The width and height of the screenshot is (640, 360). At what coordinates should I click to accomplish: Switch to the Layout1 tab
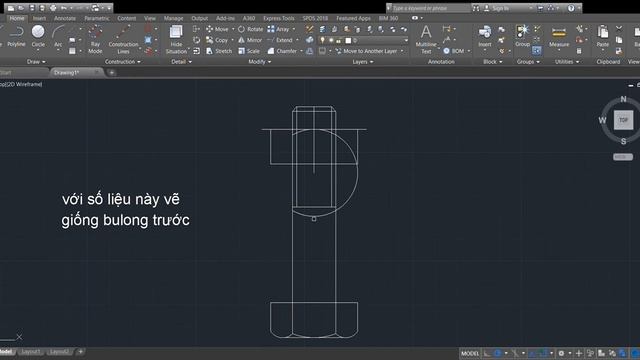31,352
